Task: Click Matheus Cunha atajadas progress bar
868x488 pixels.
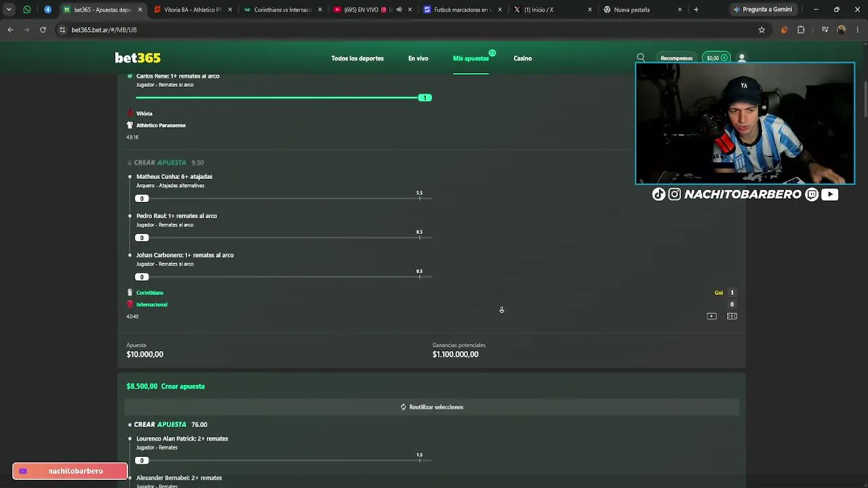Action: pos(283,199)
